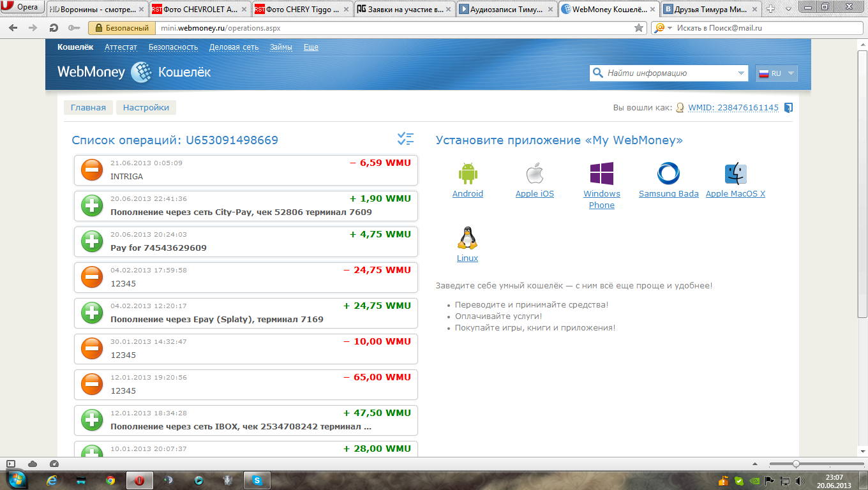Click the minus icon of the 65,00 WMU operation
868x490 pixels.
point(92,384)
